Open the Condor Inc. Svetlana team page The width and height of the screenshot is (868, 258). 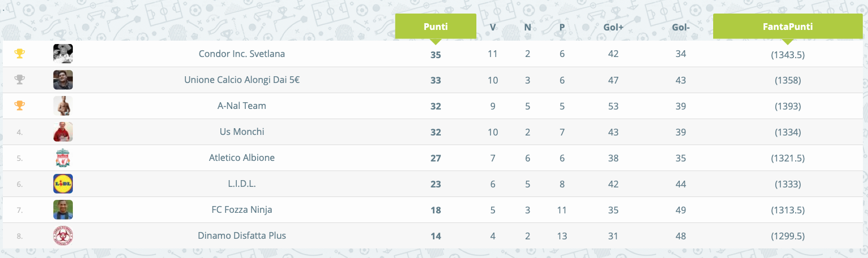(x=242, y=54)
